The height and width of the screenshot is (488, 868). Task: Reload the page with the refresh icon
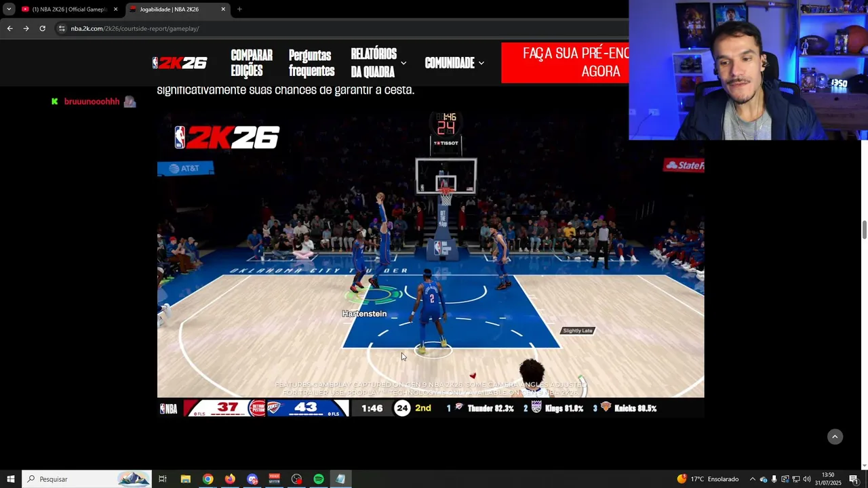pos(42,28)
